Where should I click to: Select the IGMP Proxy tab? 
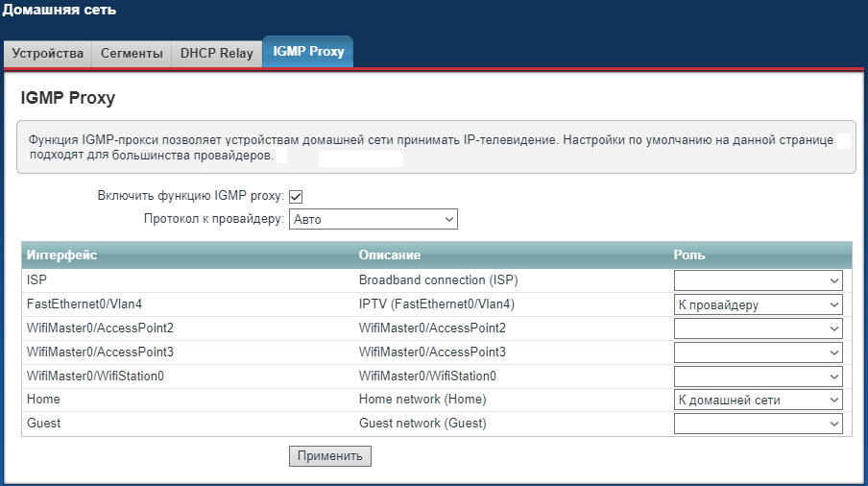click(x=308, y=52)
